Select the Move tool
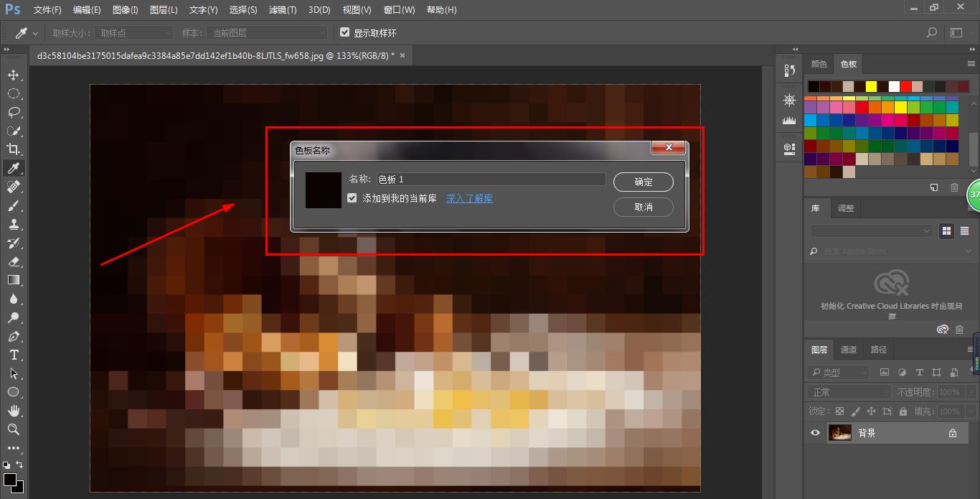Screen dimensions: 980x499 click(13, 75)
